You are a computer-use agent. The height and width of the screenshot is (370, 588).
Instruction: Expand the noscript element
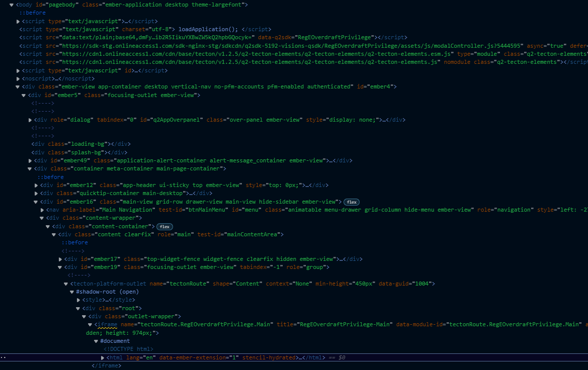18,79
